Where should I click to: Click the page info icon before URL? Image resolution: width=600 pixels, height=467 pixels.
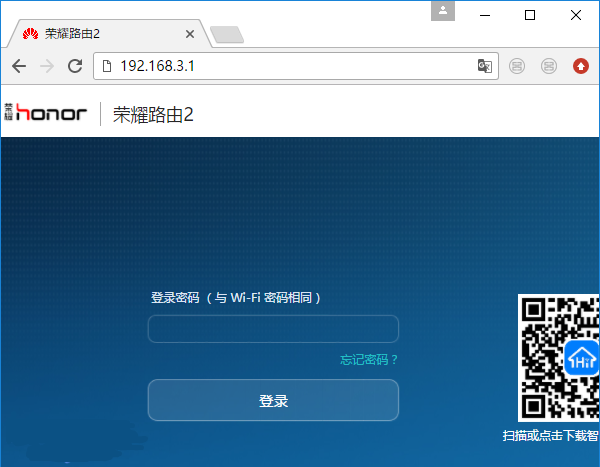pyautogui.click(x=107, y=66)
